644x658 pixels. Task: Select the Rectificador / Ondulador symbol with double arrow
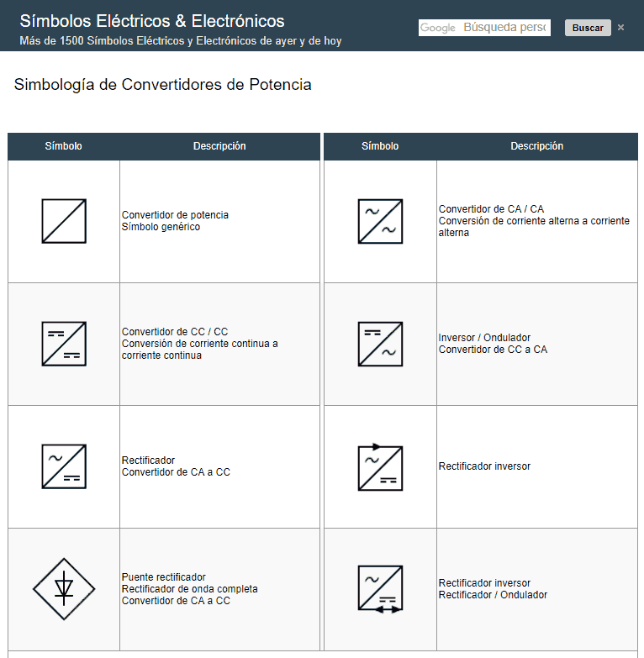click(380, 589)
